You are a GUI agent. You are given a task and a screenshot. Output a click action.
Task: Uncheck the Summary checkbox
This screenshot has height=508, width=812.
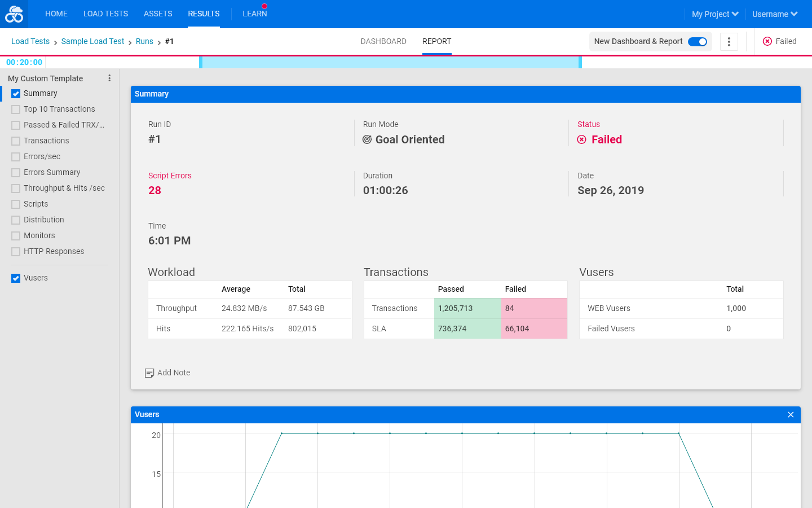point(16,94)
